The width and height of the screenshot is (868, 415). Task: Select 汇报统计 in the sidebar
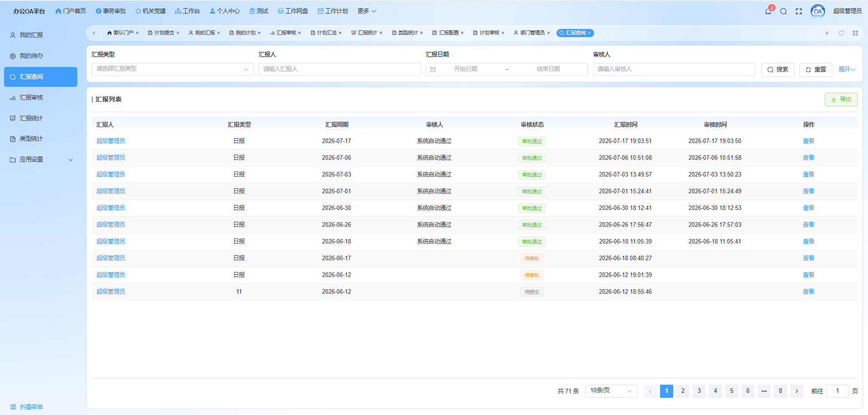[41, 119]
